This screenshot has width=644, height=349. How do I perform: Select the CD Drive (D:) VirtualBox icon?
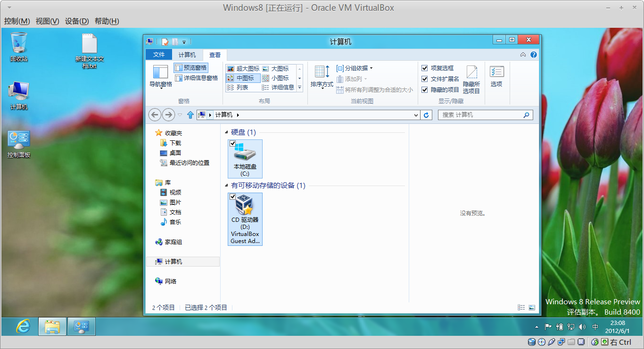click(x=245, y=219)
